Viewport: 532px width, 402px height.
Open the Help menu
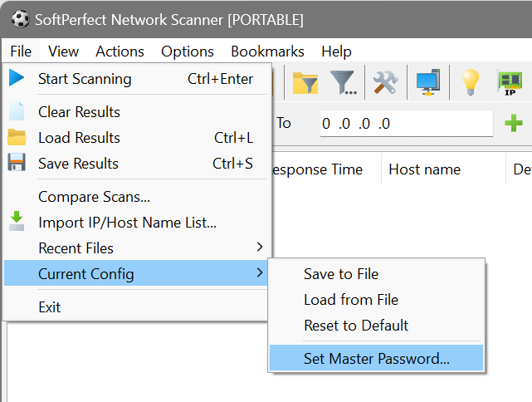[336, 51]
